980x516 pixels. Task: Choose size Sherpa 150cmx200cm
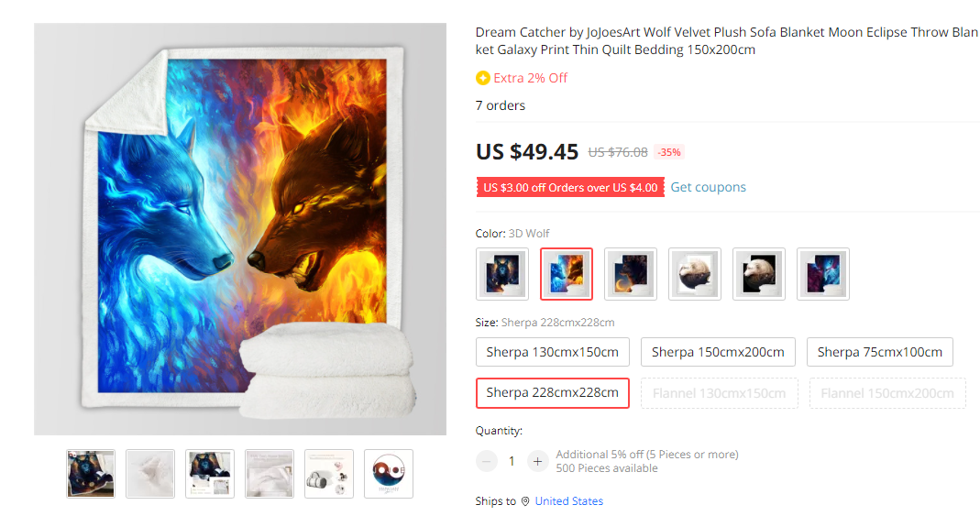click(x=718, y=352)
